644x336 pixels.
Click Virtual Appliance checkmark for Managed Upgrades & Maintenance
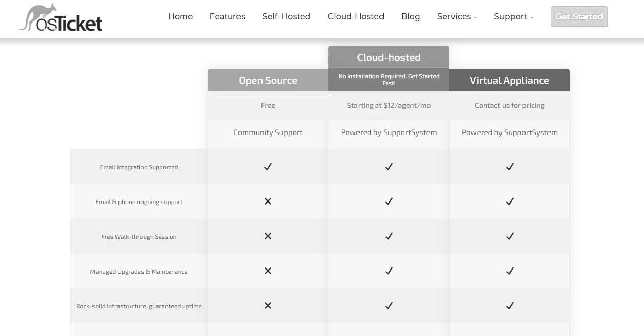[x=510, y=271]
